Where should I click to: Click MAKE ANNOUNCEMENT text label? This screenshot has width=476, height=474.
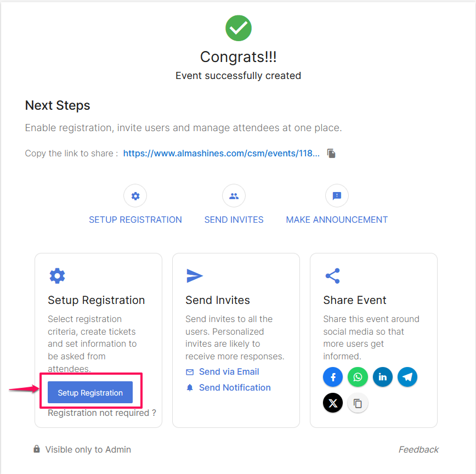(337, 219)
